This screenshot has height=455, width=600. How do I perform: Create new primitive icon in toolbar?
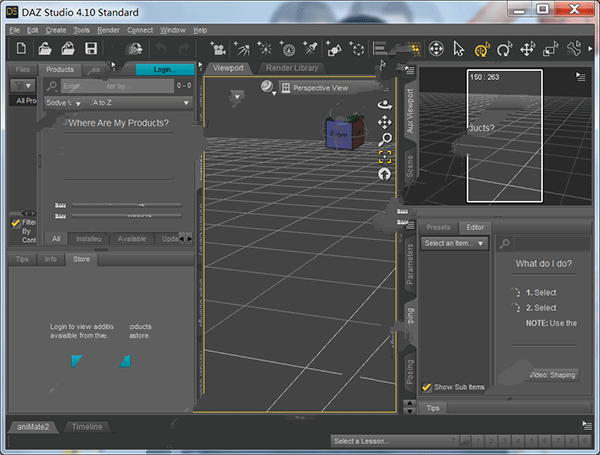tap(334, 49)
